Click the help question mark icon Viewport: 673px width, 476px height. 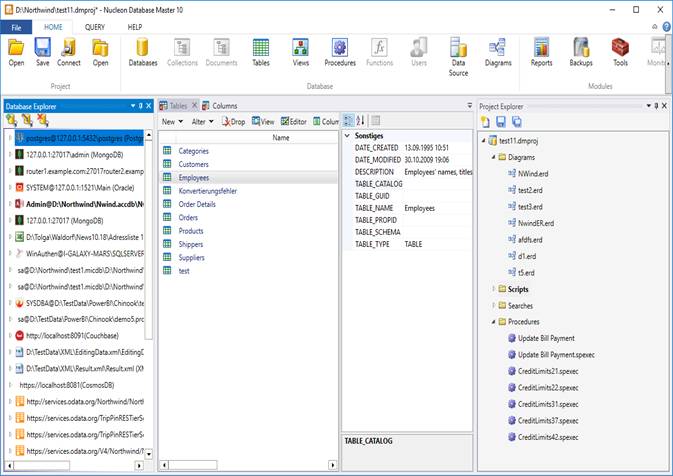coord(667,27)
